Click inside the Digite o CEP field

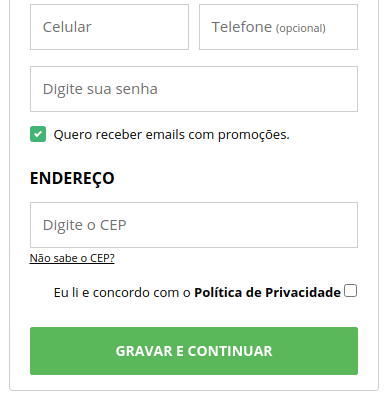click(194, 225)
